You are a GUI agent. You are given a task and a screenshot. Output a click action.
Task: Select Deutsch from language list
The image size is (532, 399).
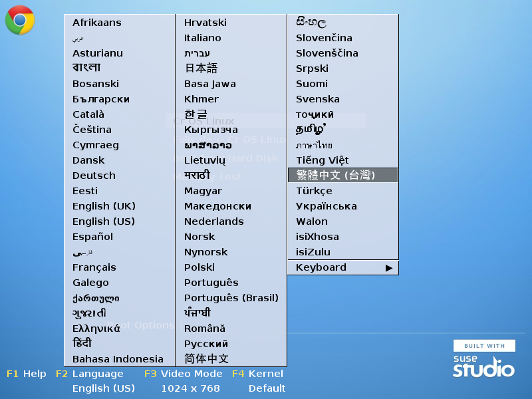tap(94, 176)
